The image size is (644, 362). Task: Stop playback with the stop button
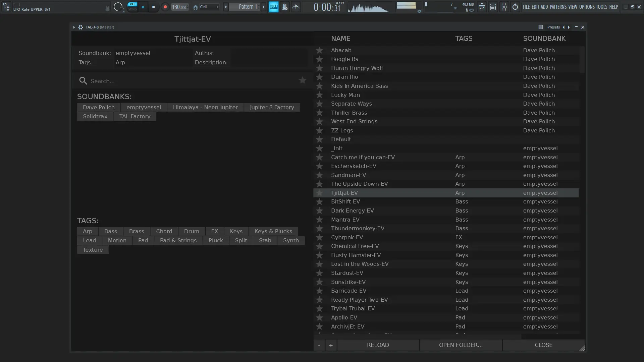pos(154,7)
